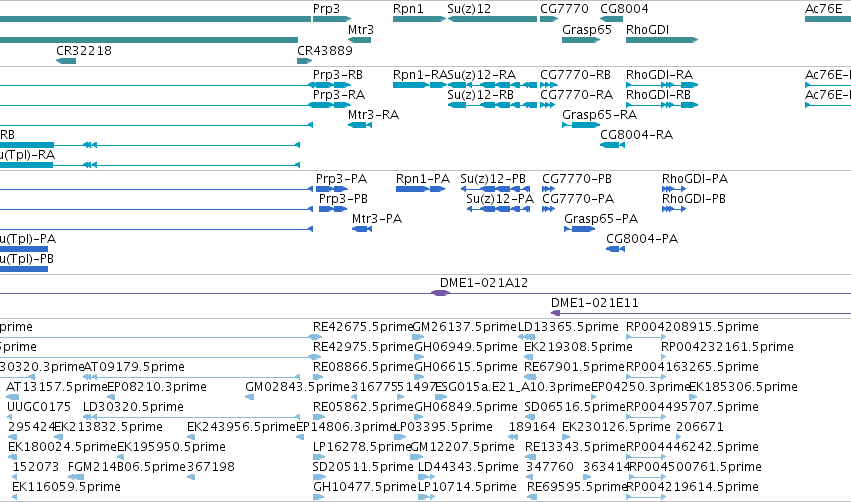Click the Su(z)12-PB protein label

click(x=493, y=179)
